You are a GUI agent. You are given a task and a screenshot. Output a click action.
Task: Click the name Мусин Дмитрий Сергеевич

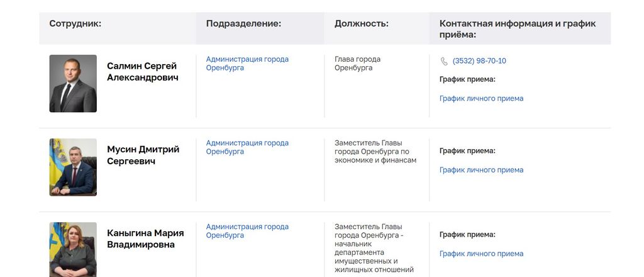[143, 155]
